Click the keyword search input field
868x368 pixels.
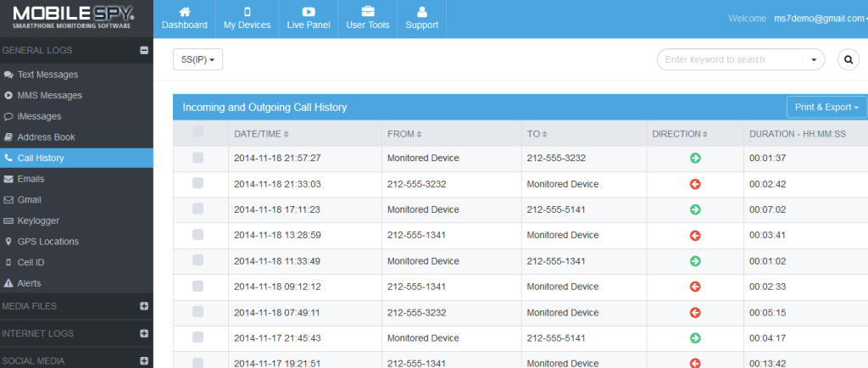pos(730,59)
